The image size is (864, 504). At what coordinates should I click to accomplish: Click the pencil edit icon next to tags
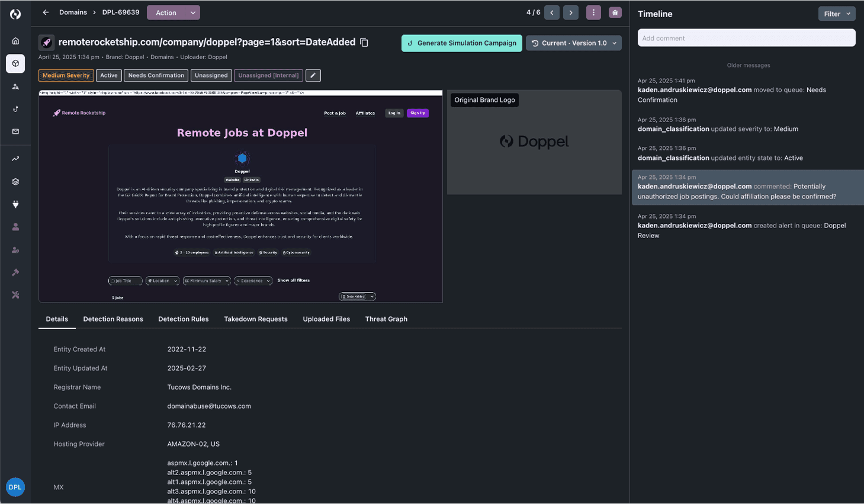[x=313, y=75]
